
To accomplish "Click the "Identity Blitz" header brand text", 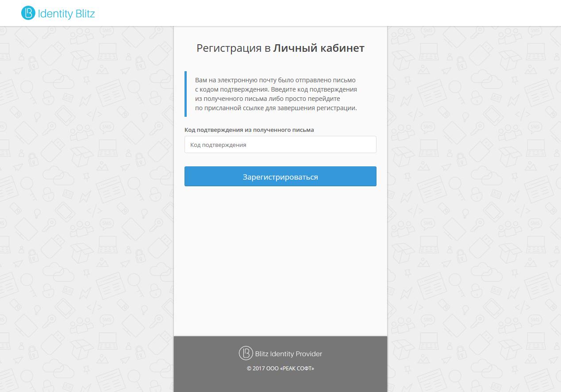I will coord(66,14).
